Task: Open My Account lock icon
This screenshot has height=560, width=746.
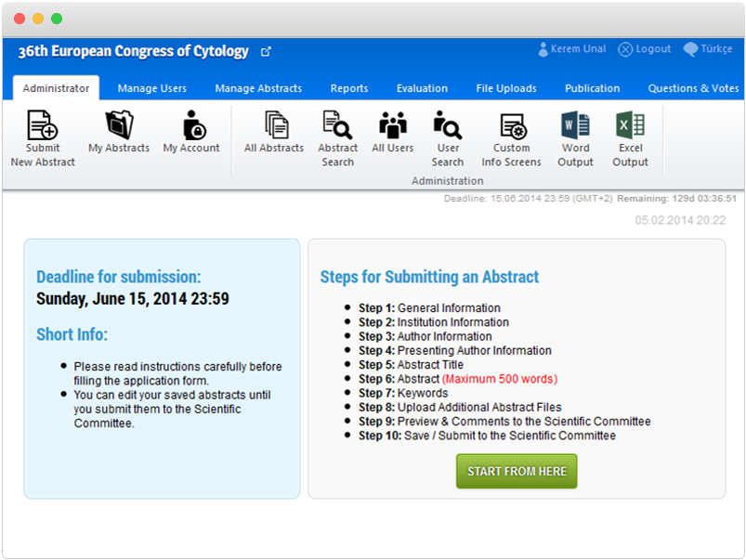Action: (x=193, y=124)
